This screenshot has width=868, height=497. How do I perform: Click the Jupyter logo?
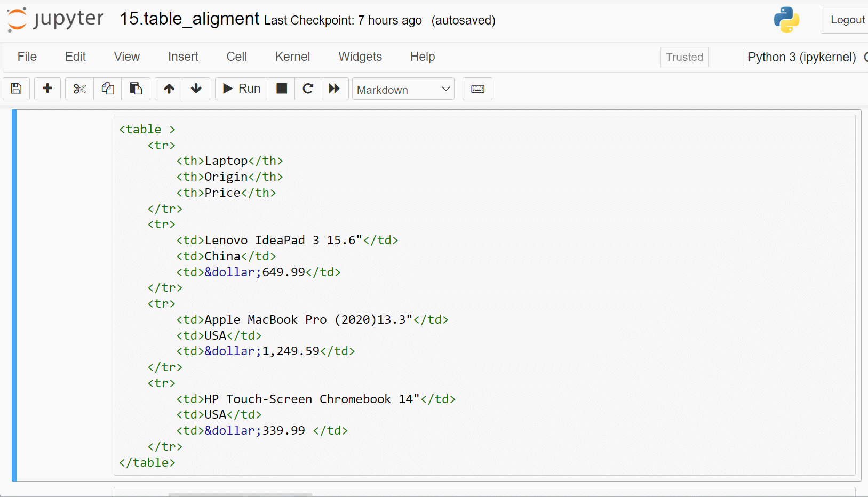[55, 20]
